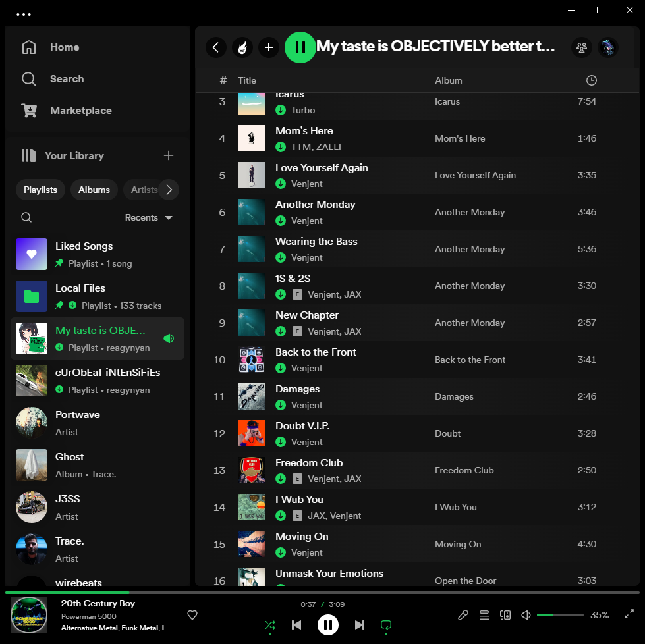
Task: Open the connect to a device menu
Action: (x=505, y=615)
